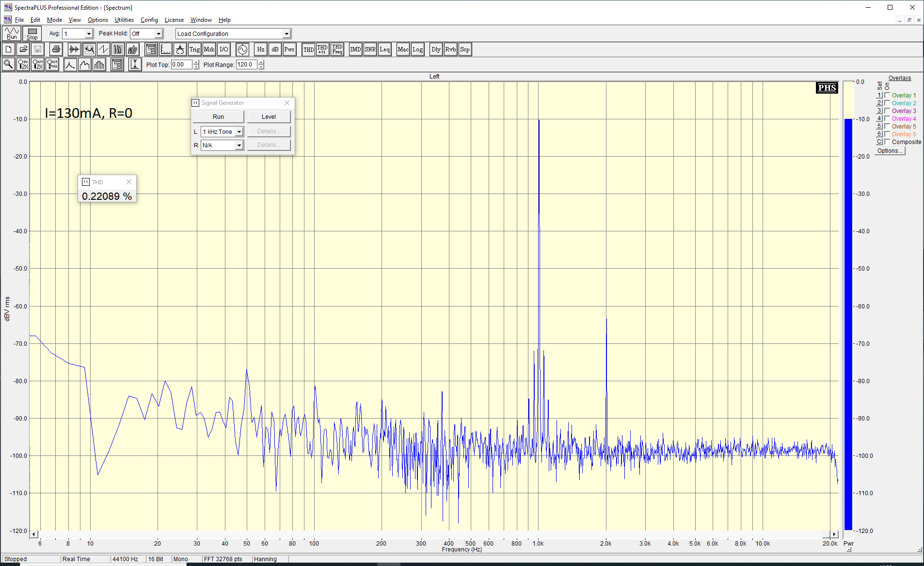Viewport: 924px width, 566px height.
Task: Zoom out full with toolbar icon
Action: coord(52,65)
